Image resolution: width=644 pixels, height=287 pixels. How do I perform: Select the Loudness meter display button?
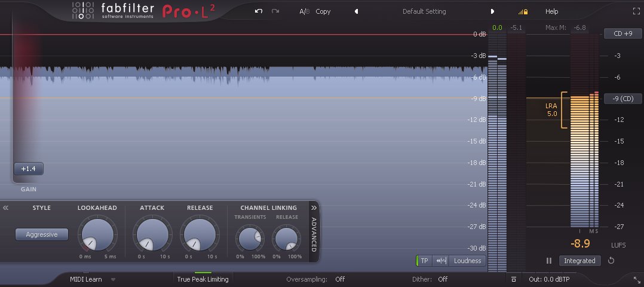(467, 261)
